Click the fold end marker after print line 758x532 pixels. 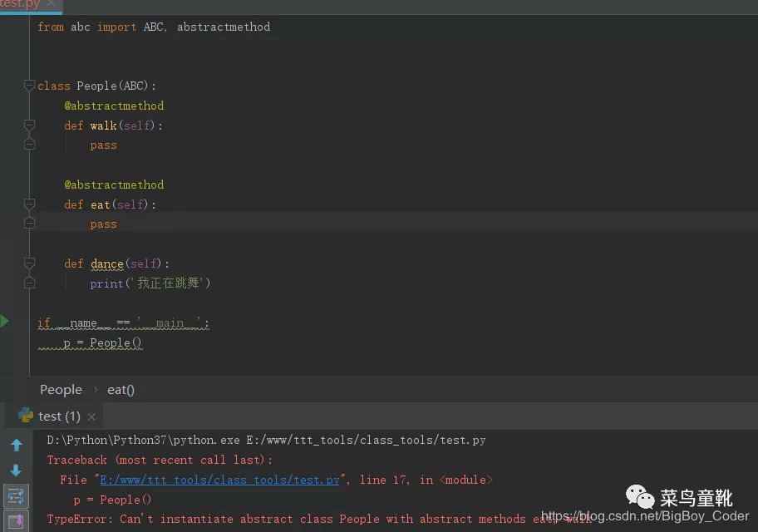point(30,283)
